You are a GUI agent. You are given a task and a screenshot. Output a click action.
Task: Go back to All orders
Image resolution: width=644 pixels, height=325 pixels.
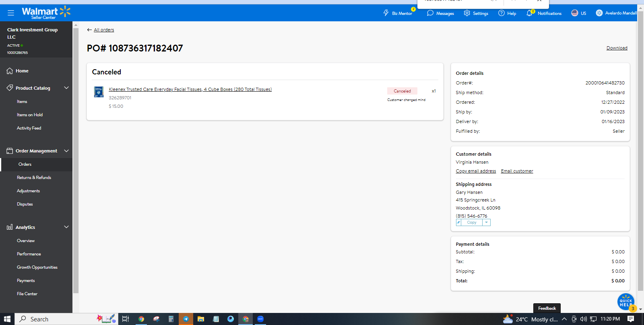click(x=104, y=30)
